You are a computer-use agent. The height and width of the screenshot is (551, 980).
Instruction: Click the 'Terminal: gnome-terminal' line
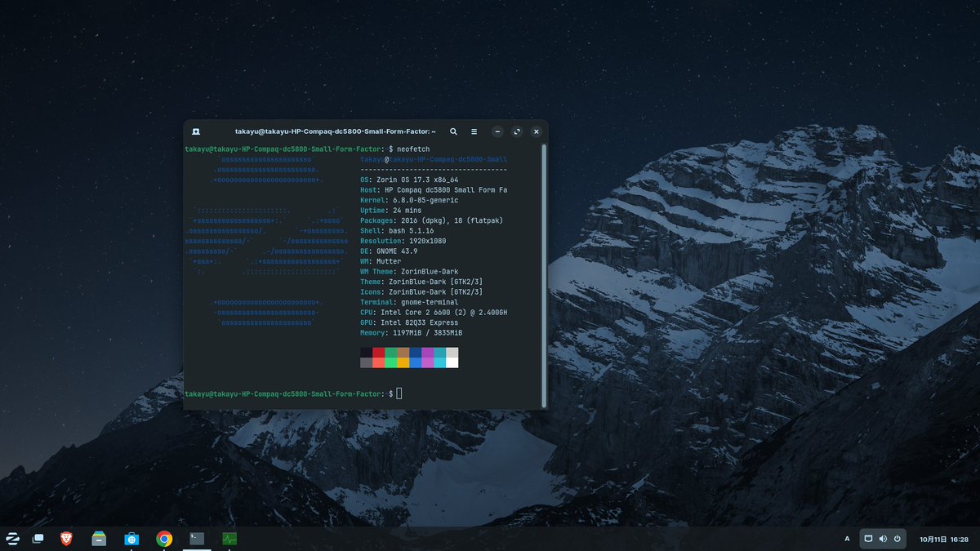click(x=409, y=302)
